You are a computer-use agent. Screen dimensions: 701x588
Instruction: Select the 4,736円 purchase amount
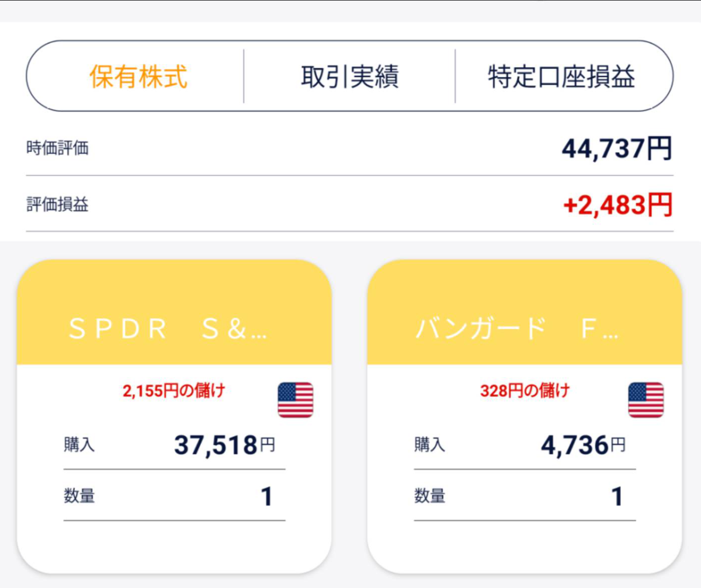tap(583, 446)
